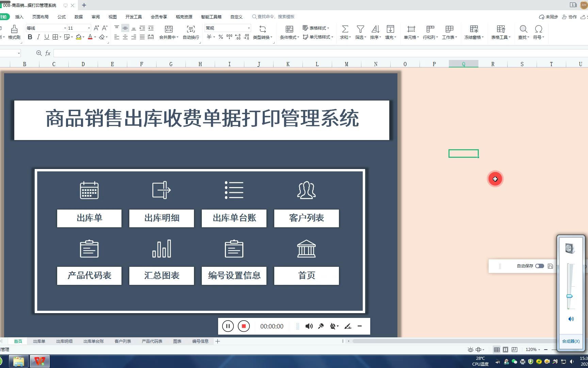The image size is (588, 368).
Task: Open the font size dropdown
Action: tap(89, 28)
